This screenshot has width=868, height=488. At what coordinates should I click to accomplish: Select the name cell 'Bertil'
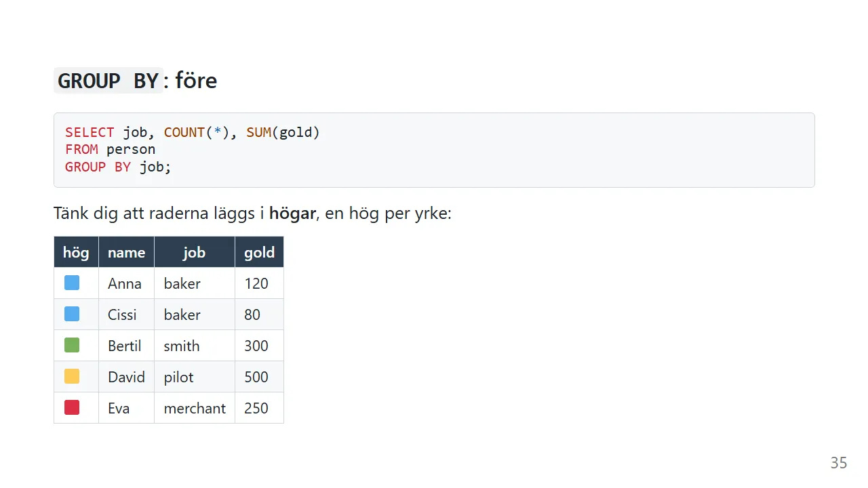[125, 346]
